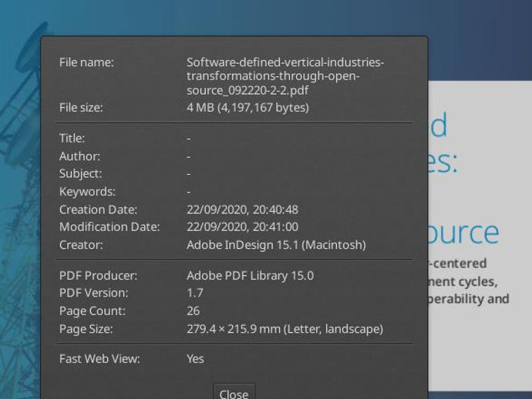
Task: Click the "Author:" label
Action: click(79, 156)
